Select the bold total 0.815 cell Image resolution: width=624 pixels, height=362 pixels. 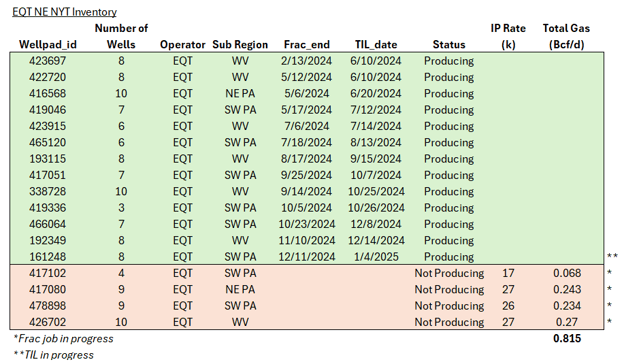[567, 338]
